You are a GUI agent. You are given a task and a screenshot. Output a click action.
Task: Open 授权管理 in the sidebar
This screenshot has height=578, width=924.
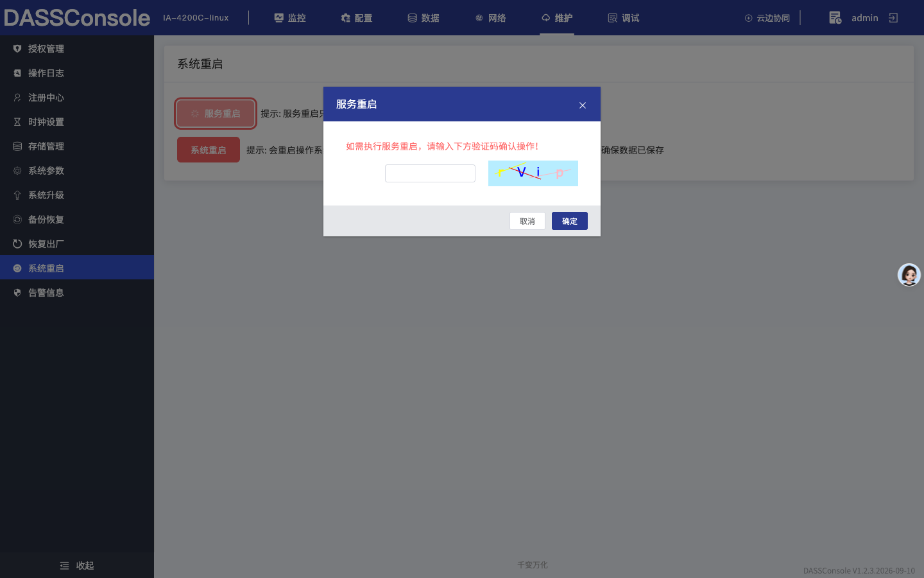(77, 49)
